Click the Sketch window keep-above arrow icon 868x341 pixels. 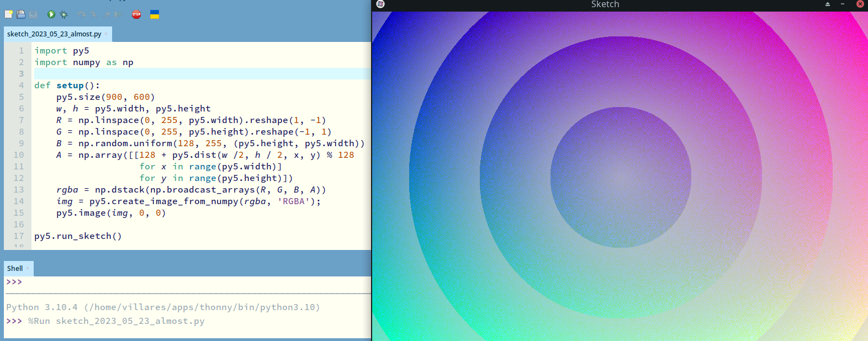(828, 4)
